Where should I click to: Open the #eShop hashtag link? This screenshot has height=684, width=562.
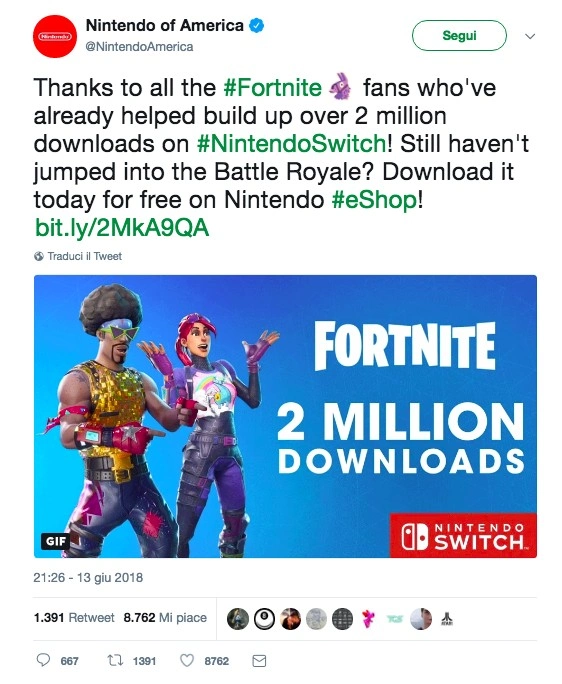374,200
